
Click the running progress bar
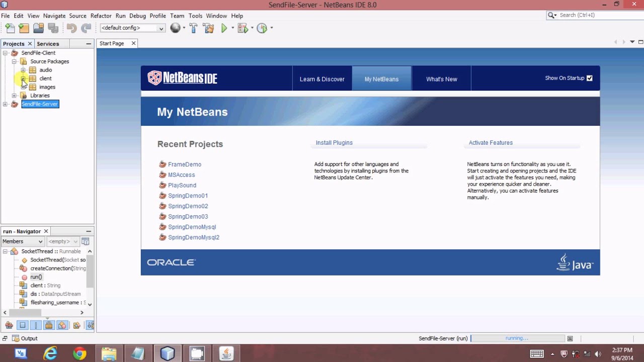coord(517,338)
